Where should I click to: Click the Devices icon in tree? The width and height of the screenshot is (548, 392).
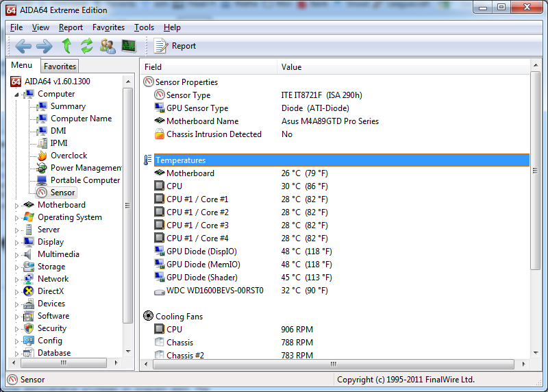(29, 304)
